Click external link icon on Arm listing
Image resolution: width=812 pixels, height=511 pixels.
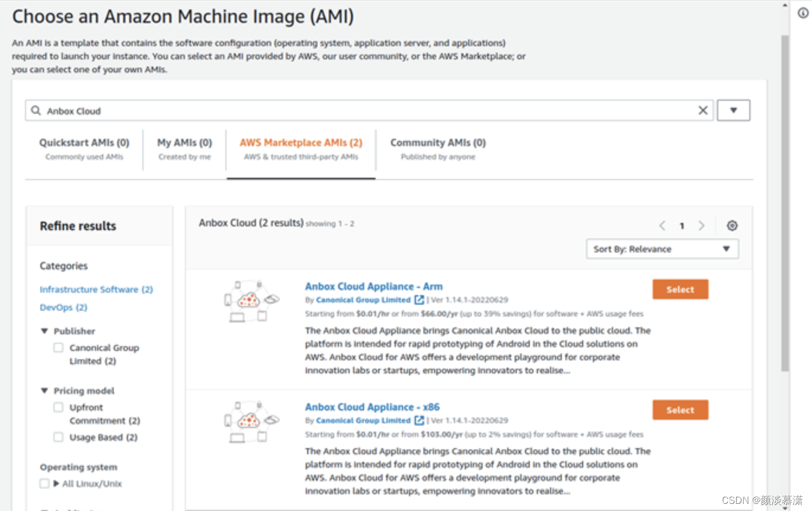point(419,300)
